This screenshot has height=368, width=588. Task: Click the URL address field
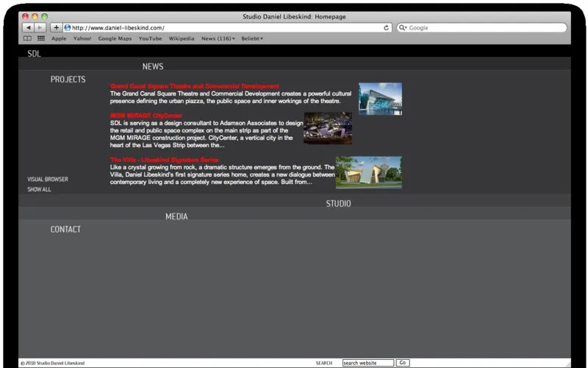tap(227, 27)
